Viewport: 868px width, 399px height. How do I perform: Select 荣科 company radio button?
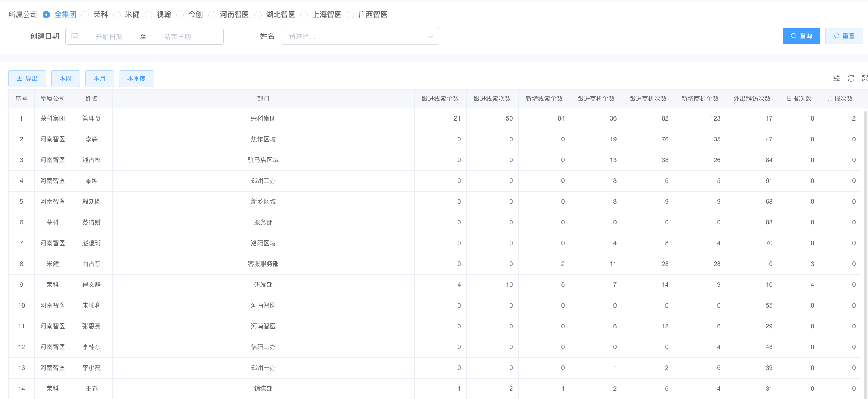(85, 15)
